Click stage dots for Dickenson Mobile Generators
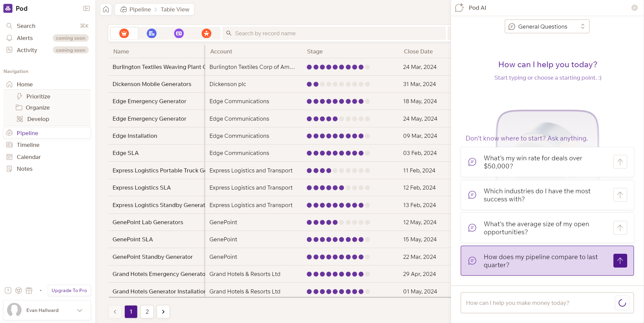Screen dimensions: 644x323 coord(338,84)
